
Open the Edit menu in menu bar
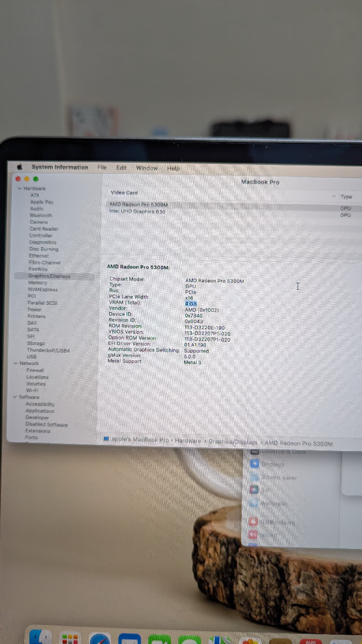pyautogui.click(x=122, y=168)
